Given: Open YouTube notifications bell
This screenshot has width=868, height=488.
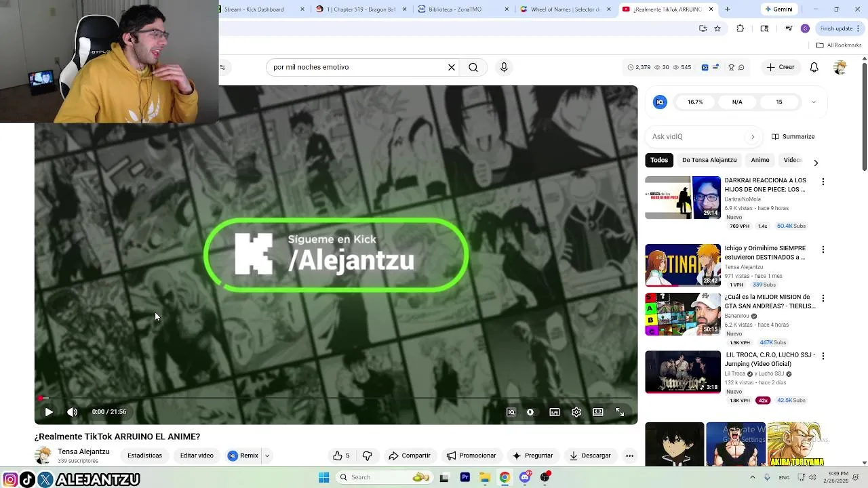Looking at the screenshot, I should (814, 67).
